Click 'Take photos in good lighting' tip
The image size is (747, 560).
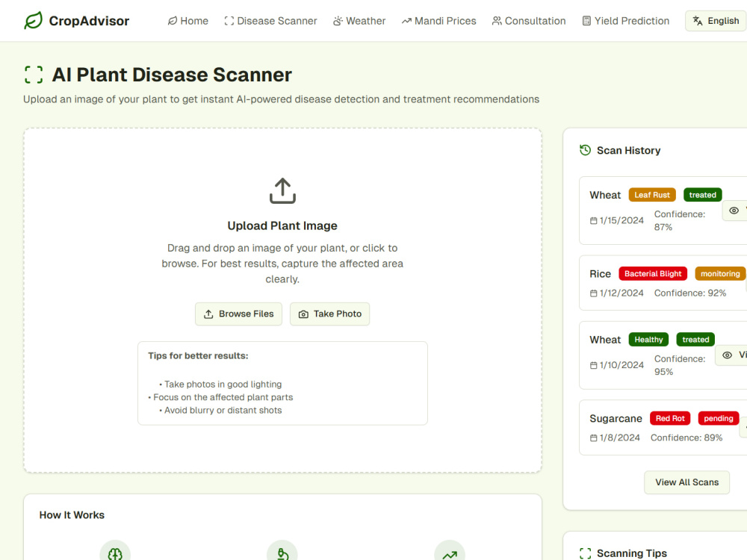pos(220,385)
